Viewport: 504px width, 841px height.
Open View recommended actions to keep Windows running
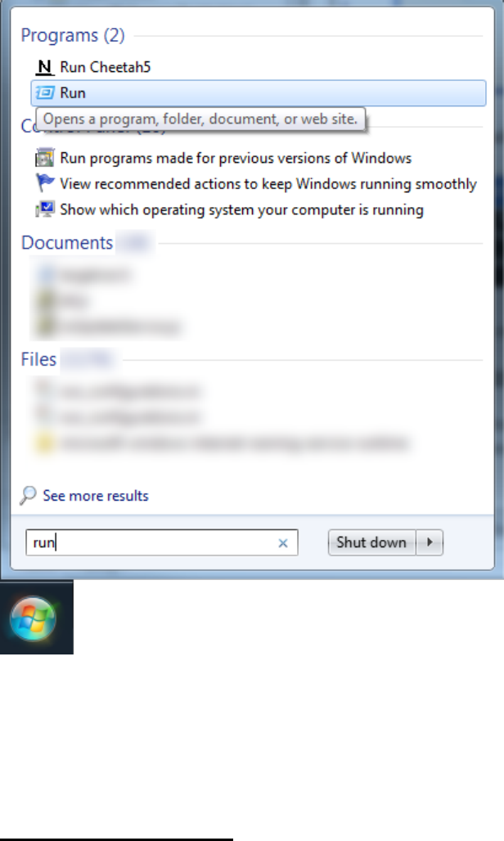pos(268,184)
